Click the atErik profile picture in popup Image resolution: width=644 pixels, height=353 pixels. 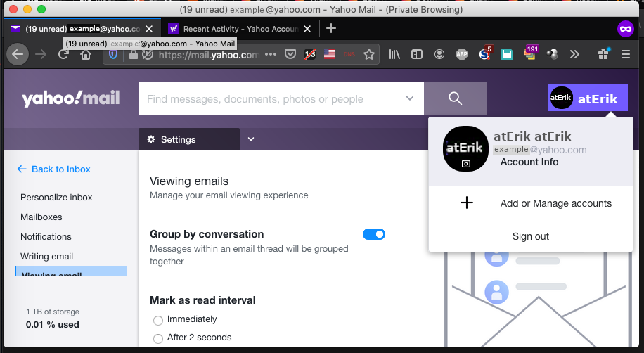tap(465, 148)
